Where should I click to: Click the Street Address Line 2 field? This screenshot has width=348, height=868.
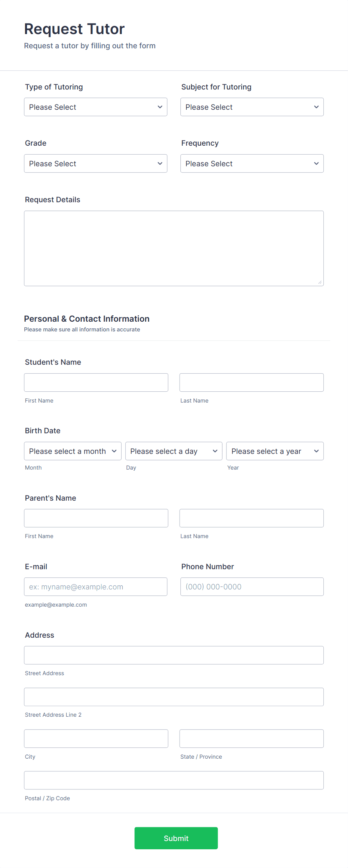pos(174,697)
